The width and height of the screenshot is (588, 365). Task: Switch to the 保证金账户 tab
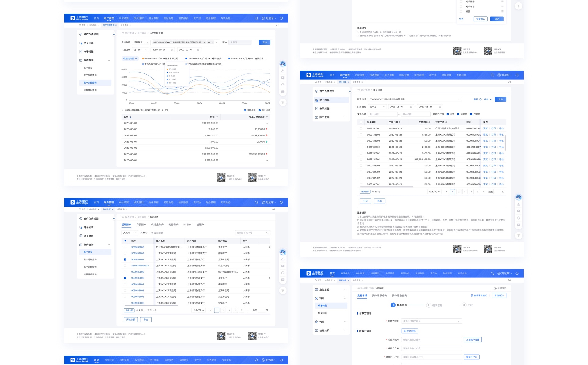click(x=157, y=225)
